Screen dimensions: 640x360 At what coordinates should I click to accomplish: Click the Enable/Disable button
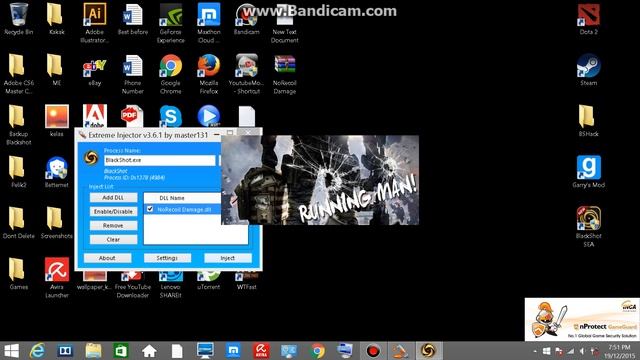(113, 211)
